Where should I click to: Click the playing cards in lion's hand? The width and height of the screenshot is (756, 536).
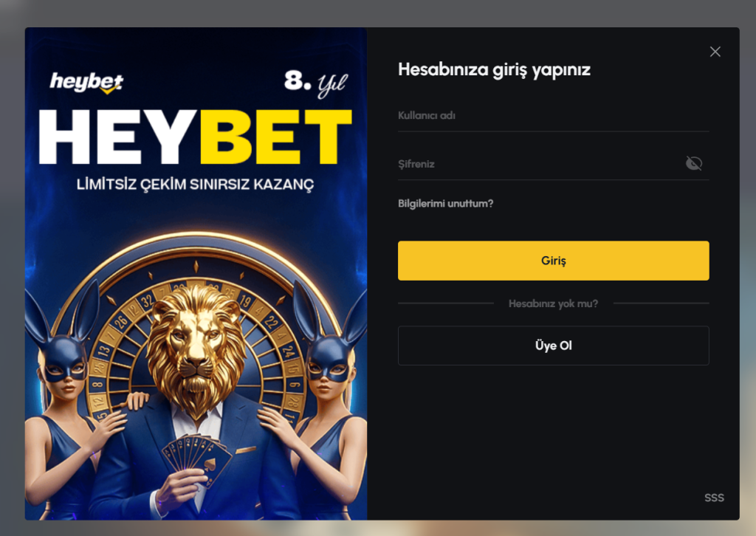[x=196, y=458]
